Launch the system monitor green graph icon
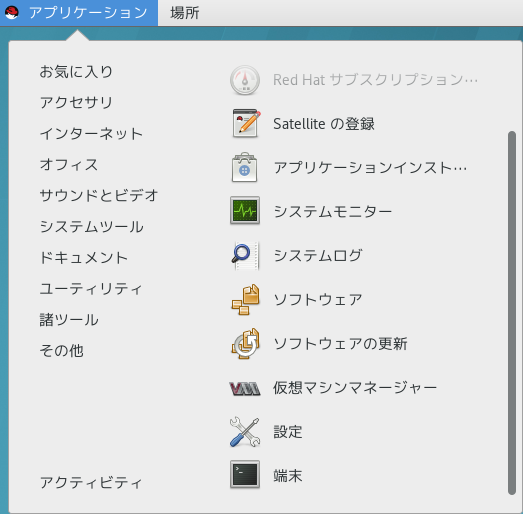This screenshot has width=523, height=514. click(x=245, y=210)
